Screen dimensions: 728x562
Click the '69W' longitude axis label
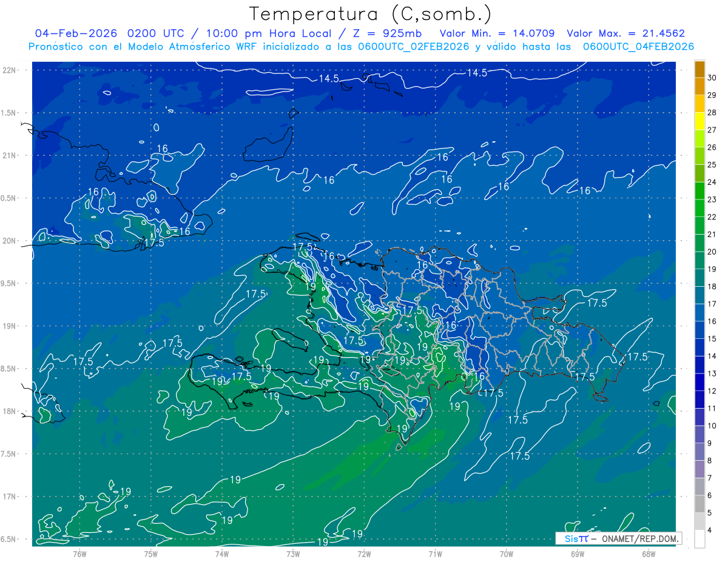click(578, 554)
